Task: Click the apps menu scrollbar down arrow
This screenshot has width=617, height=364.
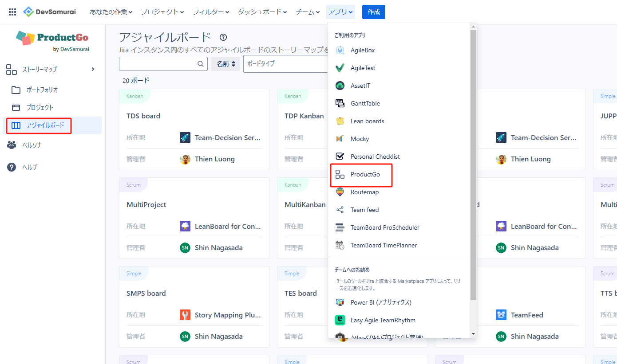Action: point(473,333)
